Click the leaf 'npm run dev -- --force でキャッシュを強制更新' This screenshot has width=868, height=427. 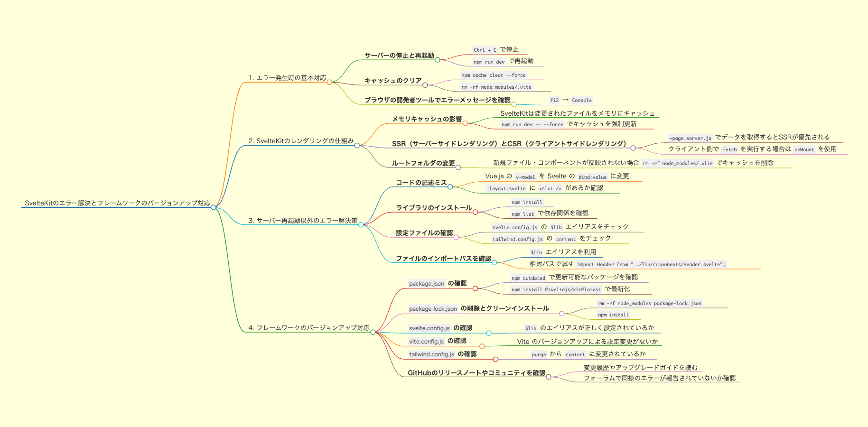tap(569, 124)
